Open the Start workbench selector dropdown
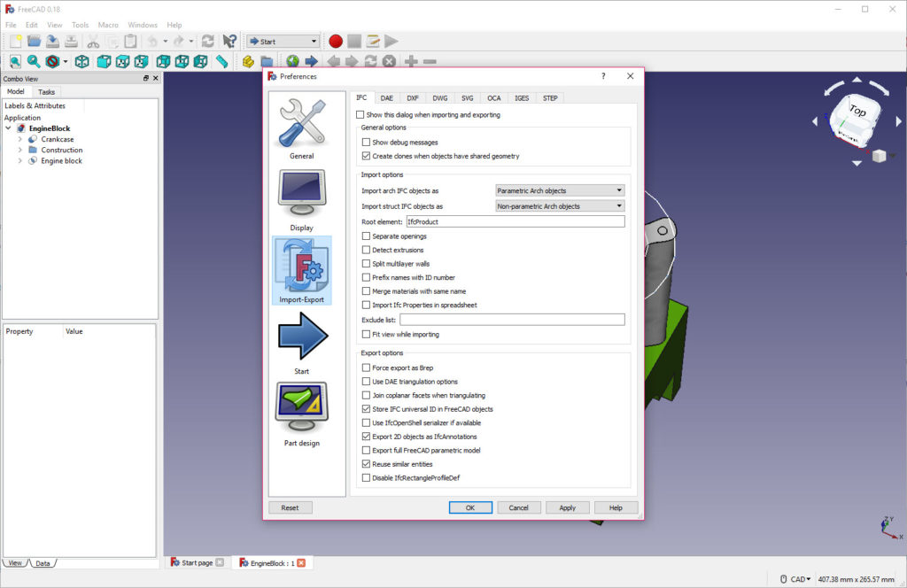Image resolution: width=907 pixels, height=588 pixels. 283,41
